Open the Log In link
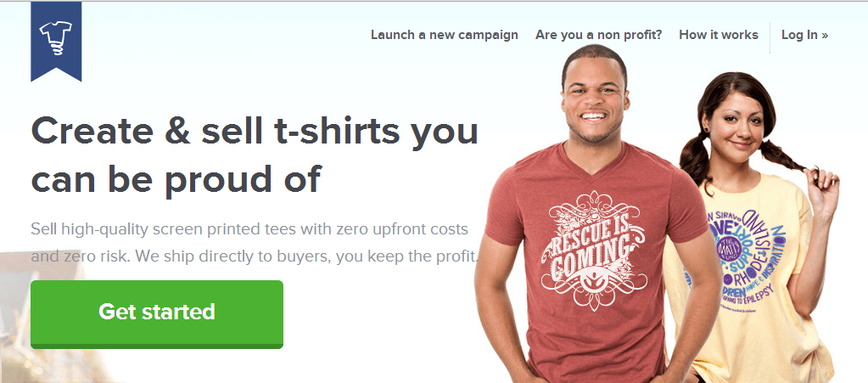This screenshot has height=383, width=868. pos(805,35)
